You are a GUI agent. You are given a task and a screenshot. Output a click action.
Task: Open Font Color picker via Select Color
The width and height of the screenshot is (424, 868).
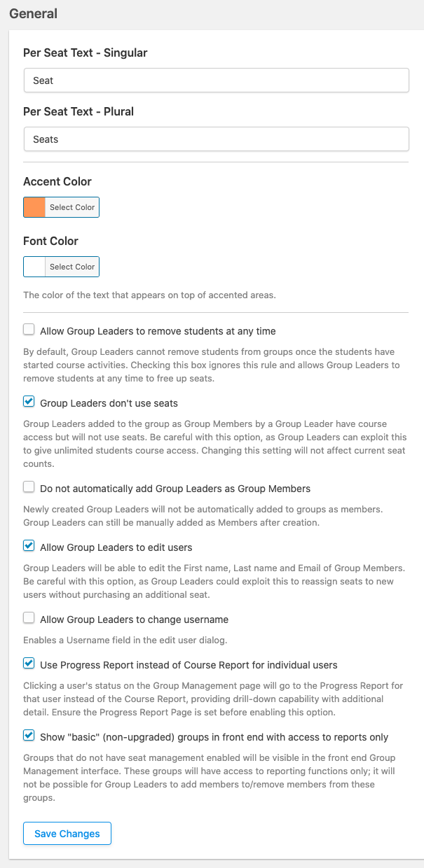pyautogui.click(x=72, y=267)
